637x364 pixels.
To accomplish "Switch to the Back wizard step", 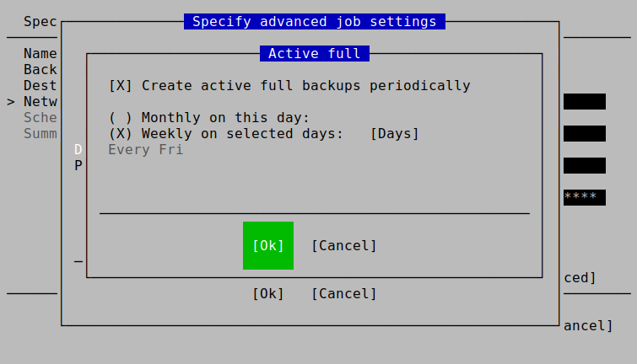I will 40,69.
